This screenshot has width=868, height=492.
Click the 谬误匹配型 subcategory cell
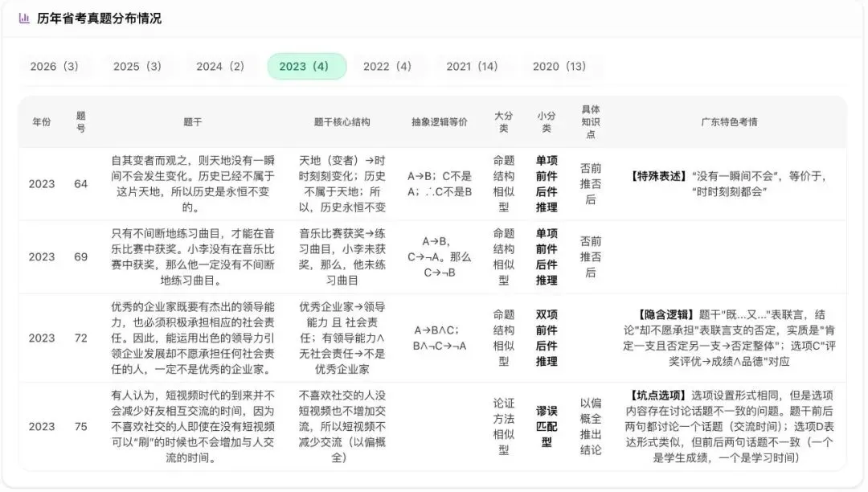pyautogui.click(x=547, y=426)
